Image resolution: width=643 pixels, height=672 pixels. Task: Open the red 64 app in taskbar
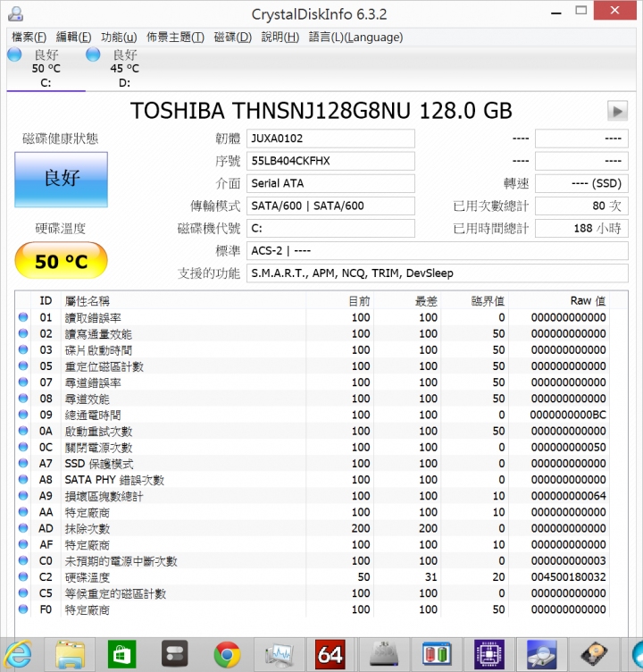tap(330, 654)
